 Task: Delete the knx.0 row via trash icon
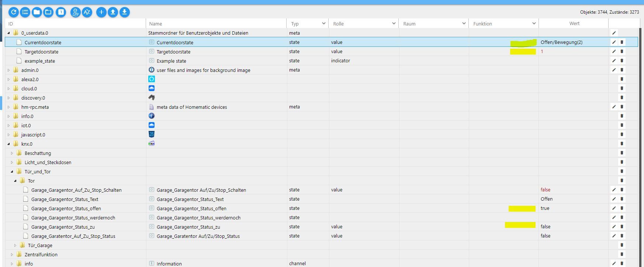[622, 143]
